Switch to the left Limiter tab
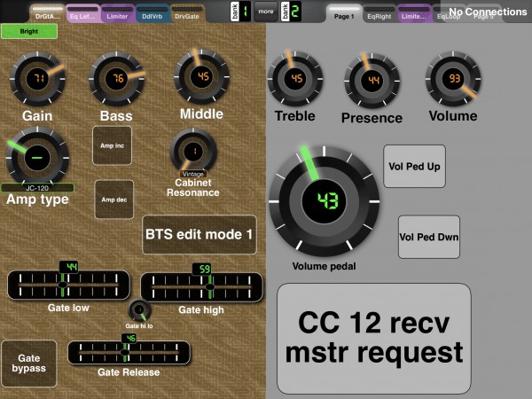 click(x=117, y=13)
